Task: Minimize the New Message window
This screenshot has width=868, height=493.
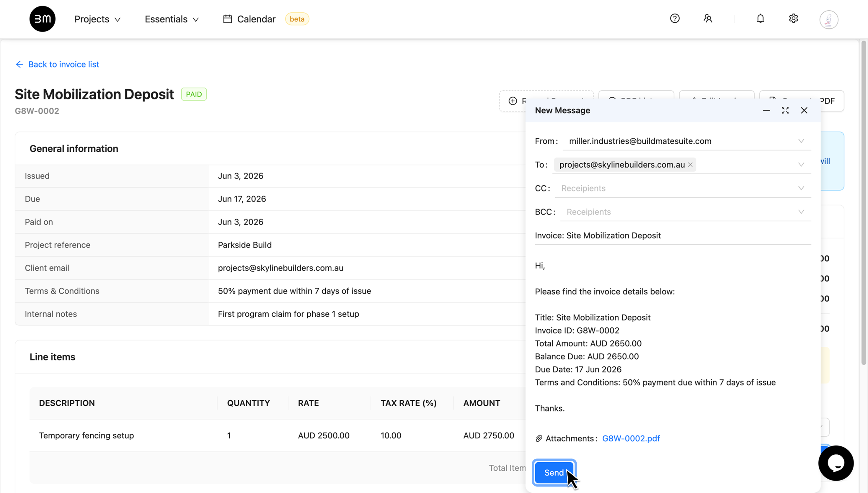Action: tap(766, 110)
